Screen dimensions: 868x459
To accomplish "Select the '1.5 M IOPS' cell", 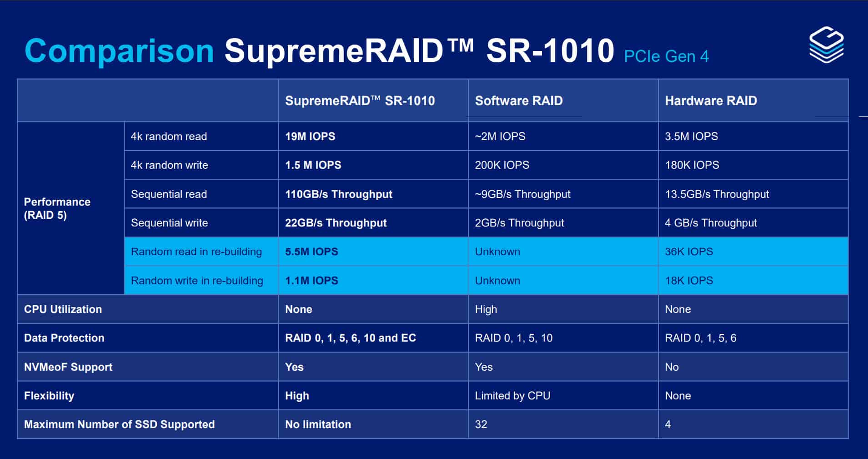I will (373, 165).
